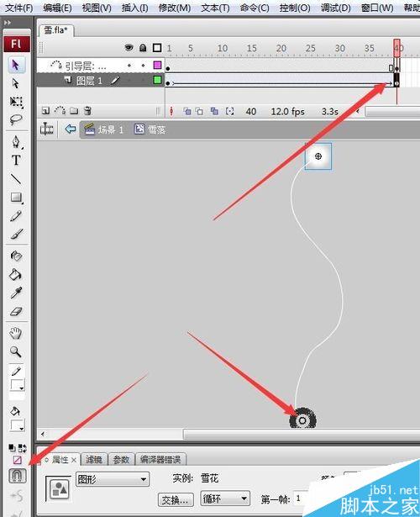Click the Flash Fl logo icon
Image resolution: width=420 pixels, height=517 pixels.
click(17, 44)
